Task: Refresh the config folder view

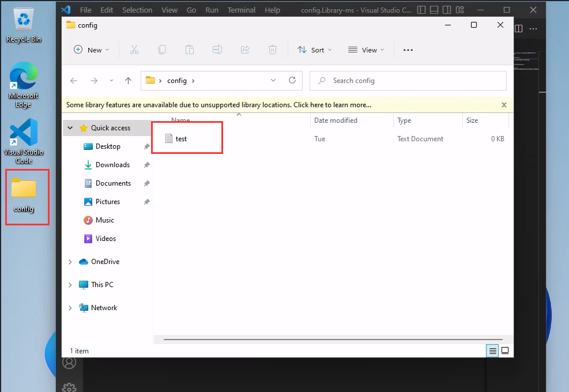Action: click(292, 80)
